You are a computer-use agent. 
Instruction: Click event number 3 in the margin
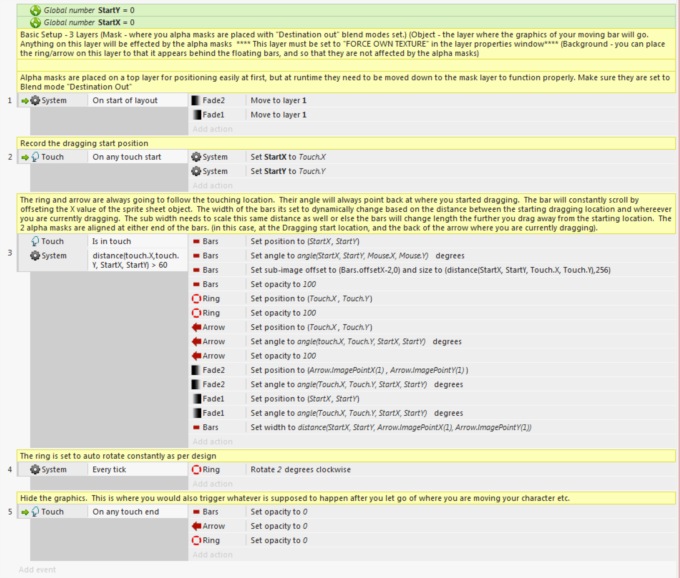click(x=10, y=253)
